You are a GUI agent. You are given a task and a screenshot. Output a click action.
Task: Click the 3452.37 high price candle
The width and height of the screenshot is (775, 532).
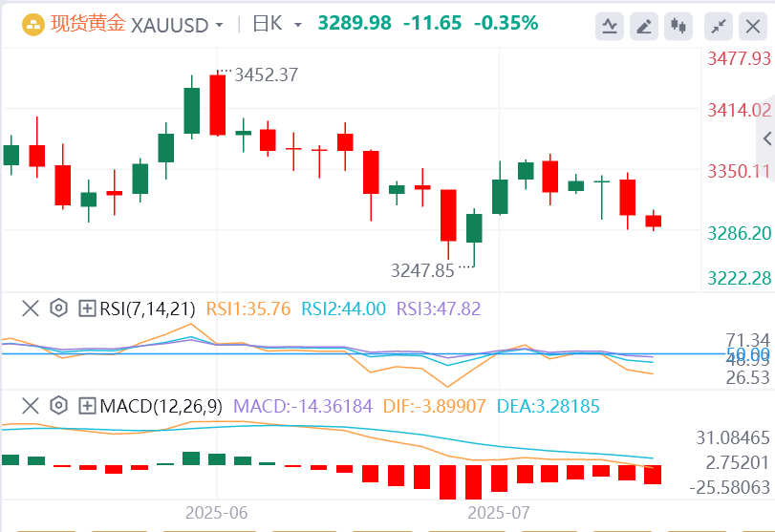click(217, 104)
